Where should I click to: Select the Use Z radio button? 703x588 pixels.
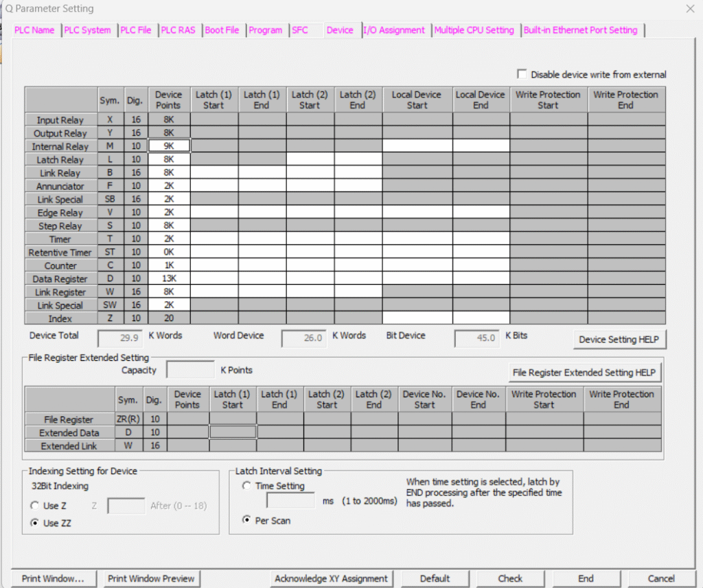pyautogui.click(x=35, y=506)
